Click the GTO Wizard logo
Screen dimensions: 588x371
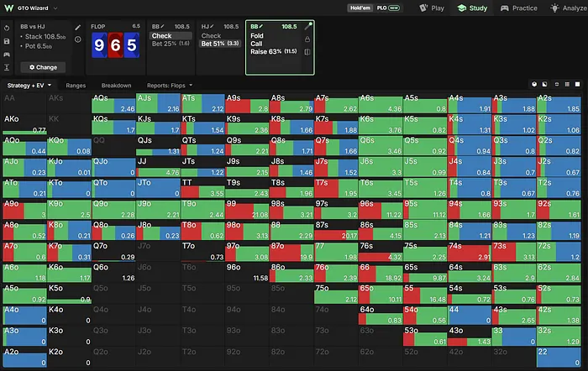(9, 8)
